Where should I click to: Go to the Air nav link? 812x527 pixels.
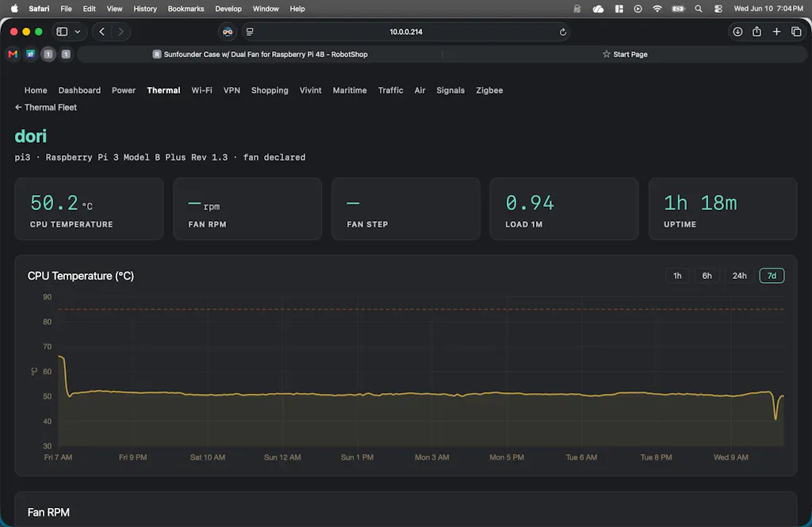click(419, 90)
